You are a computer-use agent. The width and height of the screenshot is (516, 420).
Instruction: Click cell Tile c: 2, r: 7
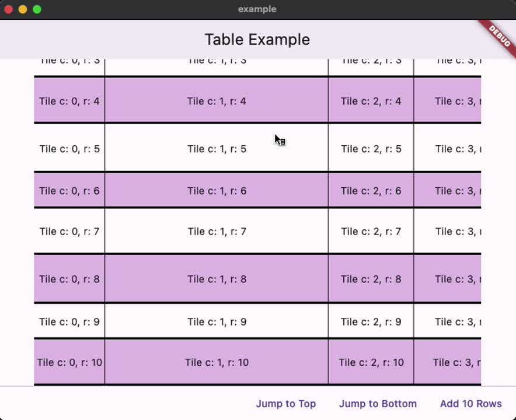371,231
